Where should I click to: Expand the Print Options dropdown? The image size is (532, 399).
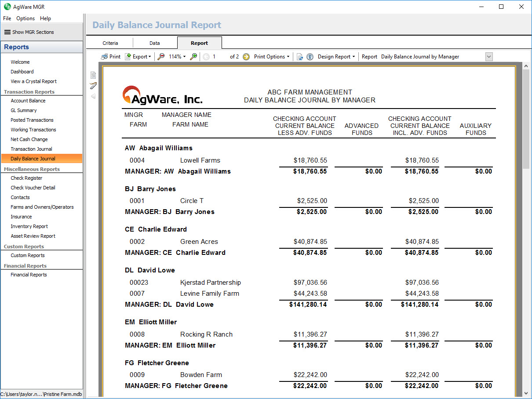click(271, 57)
